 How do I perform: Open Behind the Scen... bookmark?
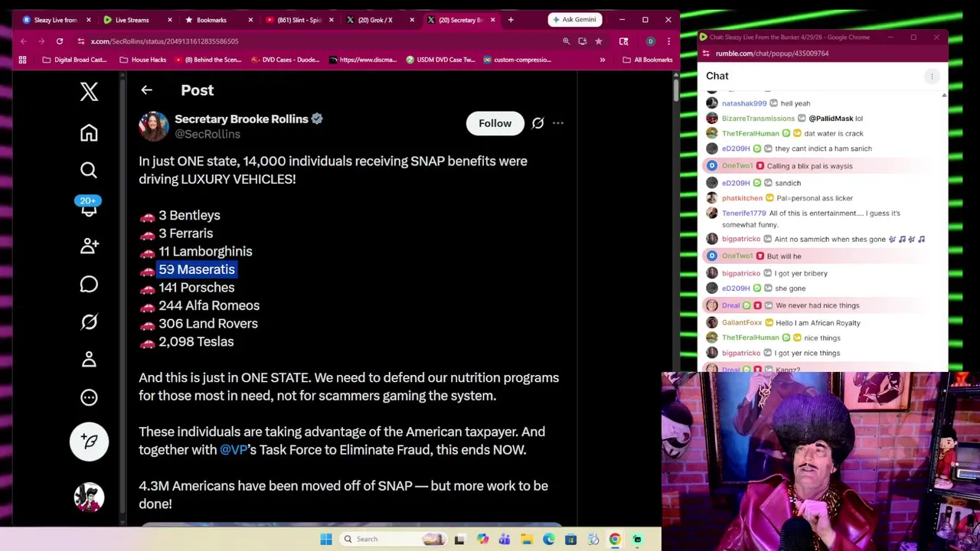click(x=208, y=60)
